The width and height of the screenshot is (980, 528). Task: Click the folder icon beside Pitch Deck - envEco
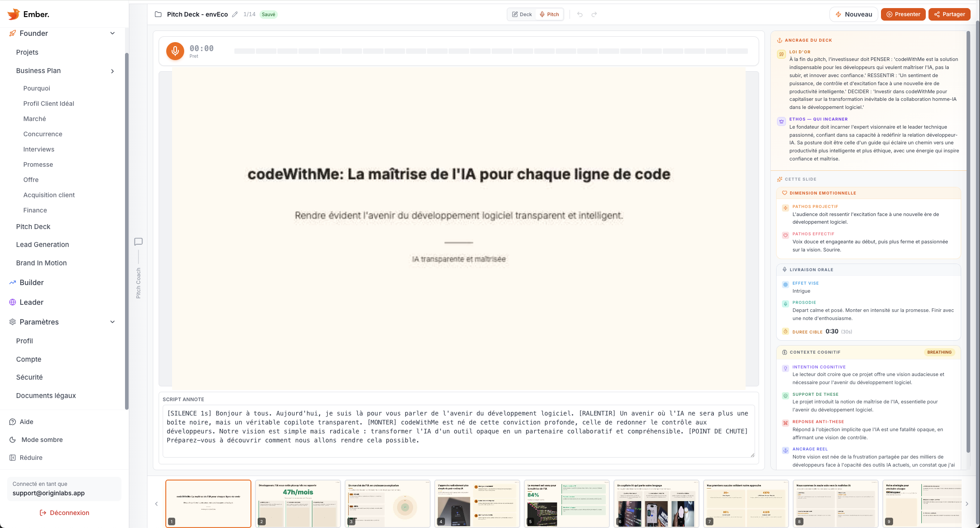click(158, 14)
